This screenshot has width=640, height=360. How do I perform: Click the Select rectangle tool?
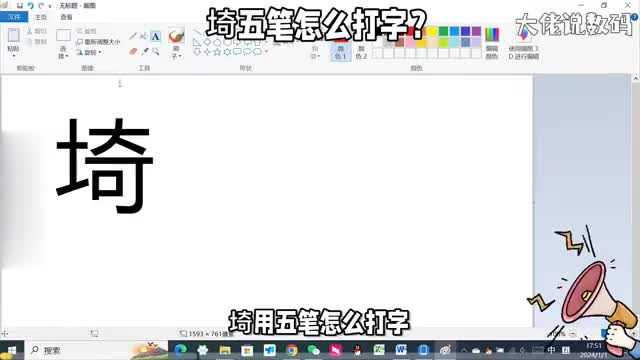[63, 36]
